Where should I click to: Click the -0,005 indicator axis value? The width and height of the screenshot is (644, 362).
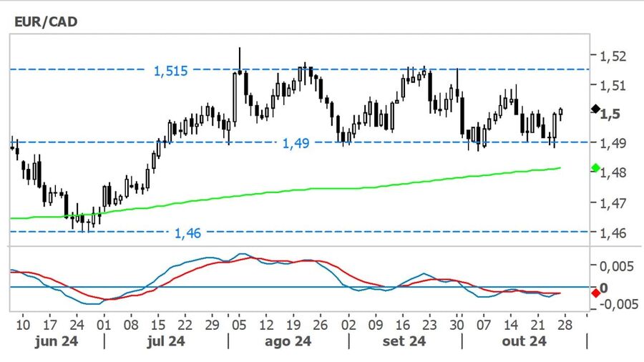[x=615, y=303]
